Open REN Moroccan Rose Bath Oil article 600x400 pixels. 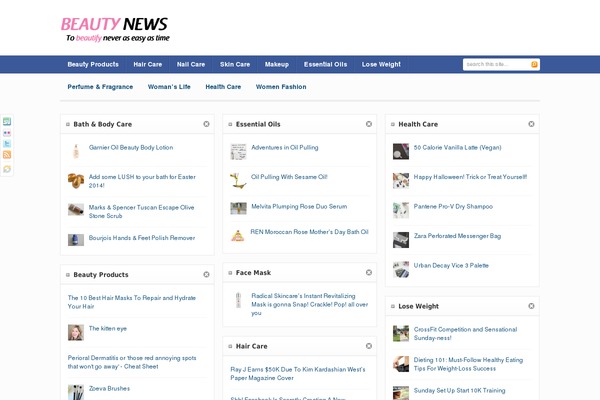click(x=309, y=232)
